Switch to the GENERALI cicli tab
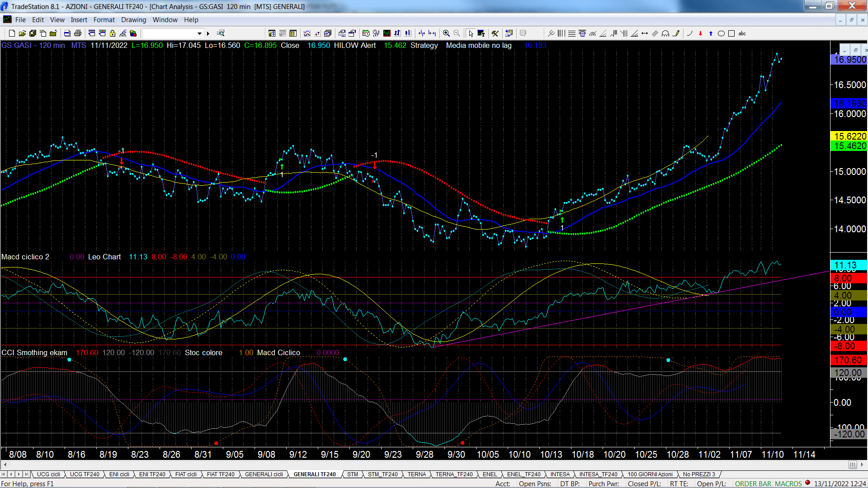The height and width of the screenshot is (488, 868). pos(264,474)
